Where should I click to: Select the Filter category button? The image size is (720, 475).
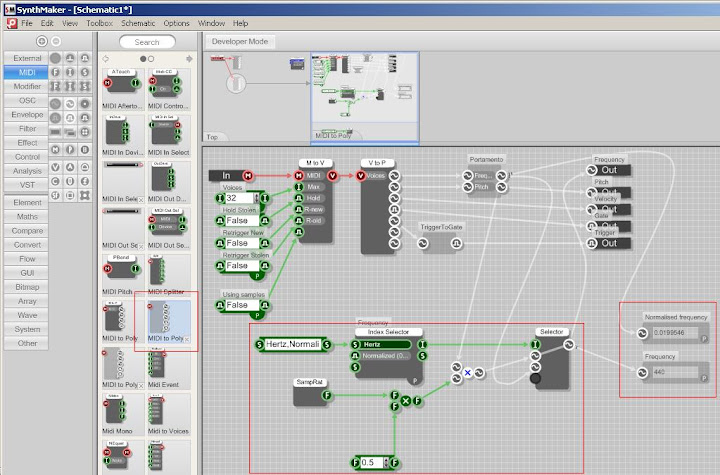pyautogui.click(x=27, y=129)
